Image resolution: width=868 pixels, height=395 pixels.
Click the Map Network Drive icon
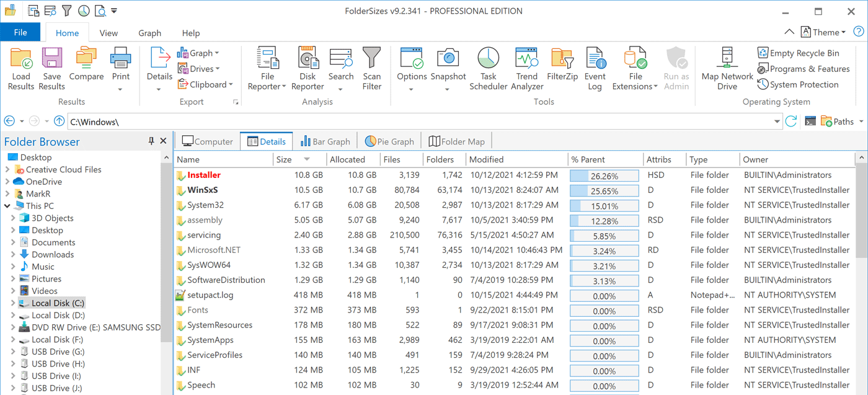click(726, 68)
